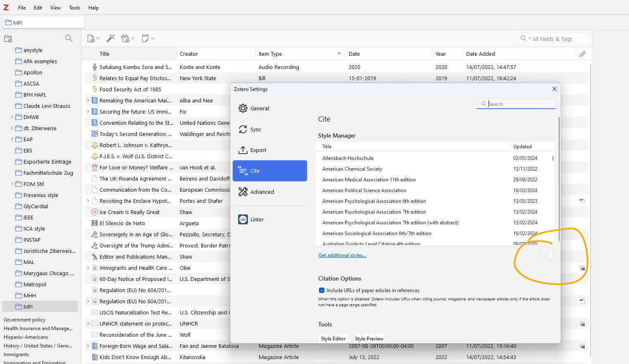The image size is (629, 364).
Task: Open the Style Preview
Action: tap(369, 338)
